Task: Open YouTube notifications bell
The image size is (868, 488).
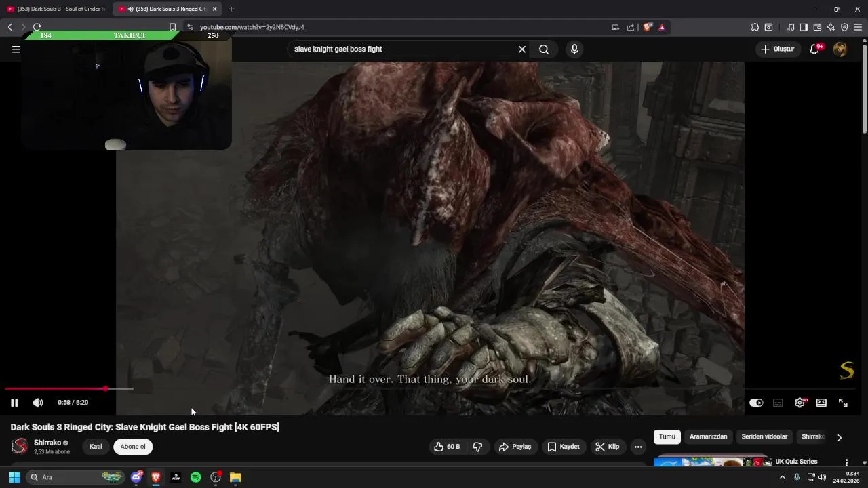Action: [x=815, y=49]
